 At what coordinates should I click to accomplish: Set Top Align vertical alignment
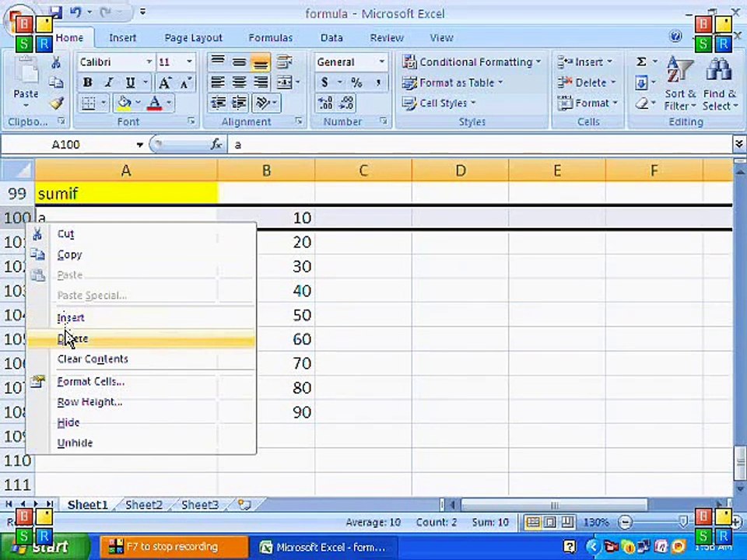(218, 61)
